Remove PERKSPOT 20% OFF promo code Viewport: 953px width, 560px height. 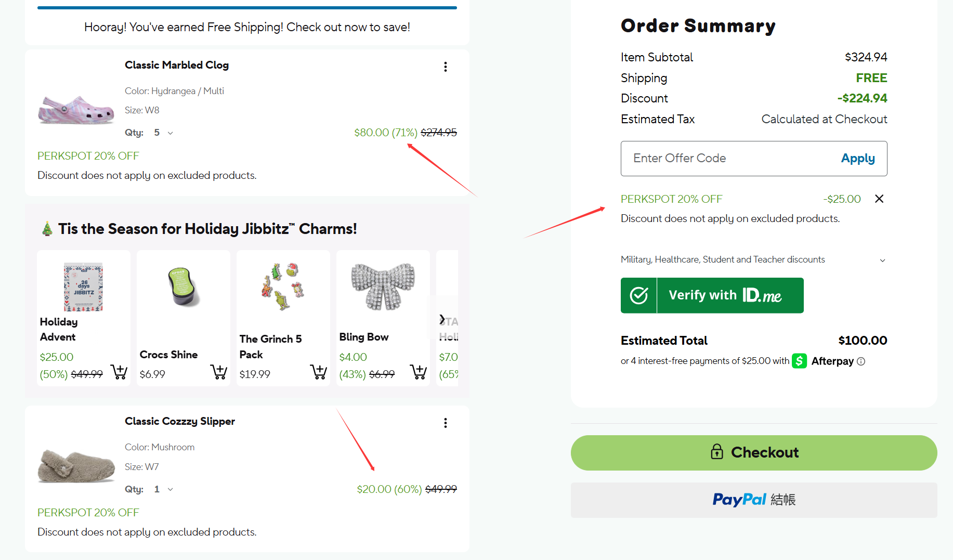point(879,199)
